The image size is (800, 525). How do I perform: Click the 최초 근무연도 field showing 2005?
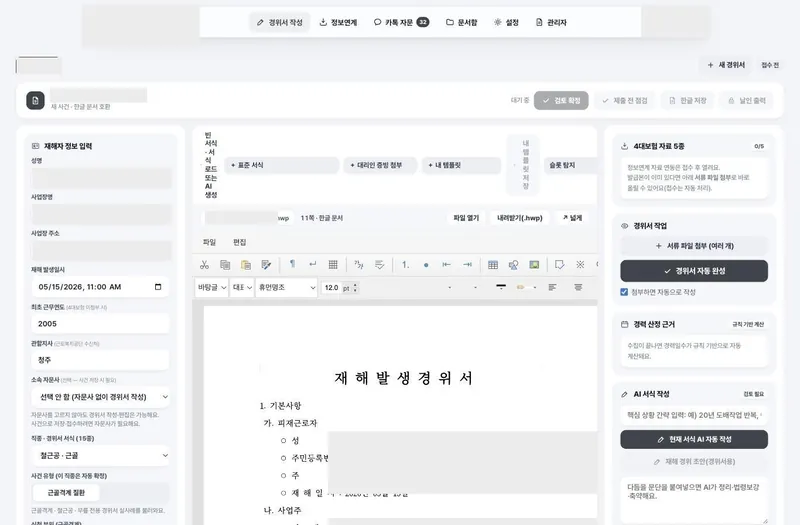[101, 323]
